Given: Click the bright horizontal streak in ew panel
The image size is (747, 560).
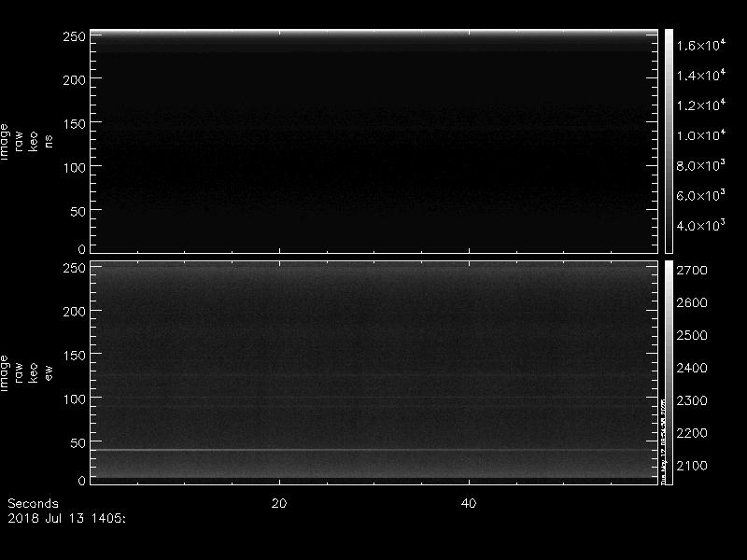Looking at the screenshot, I should tap(374, 450).
